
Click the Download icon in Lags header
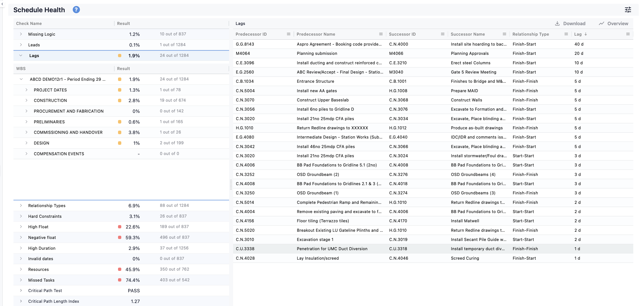(557, 23)
